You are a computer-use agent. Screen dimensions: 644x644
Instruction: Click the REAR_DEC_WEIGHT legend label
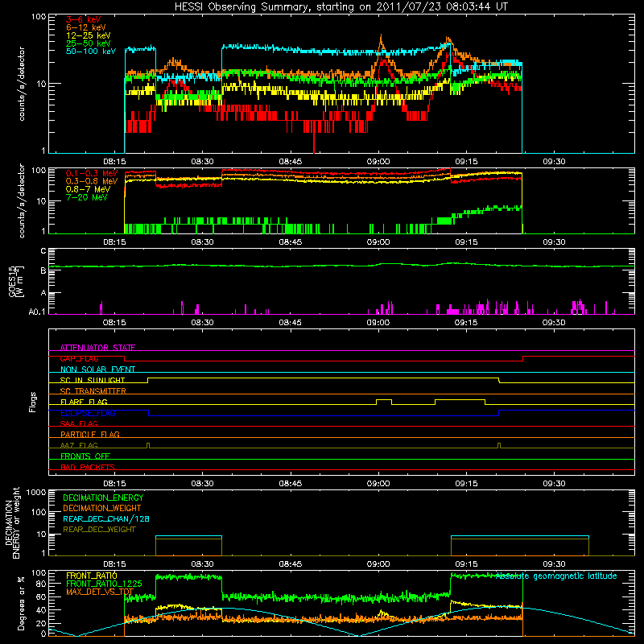coord(99,530)
